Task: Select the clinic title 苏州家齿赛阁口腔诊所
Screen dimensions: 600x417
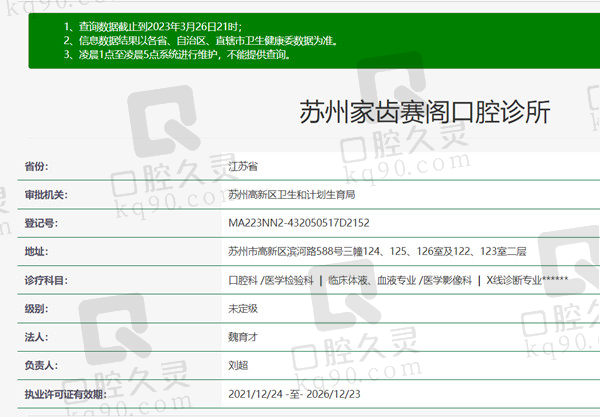Action: coord(425,112)
